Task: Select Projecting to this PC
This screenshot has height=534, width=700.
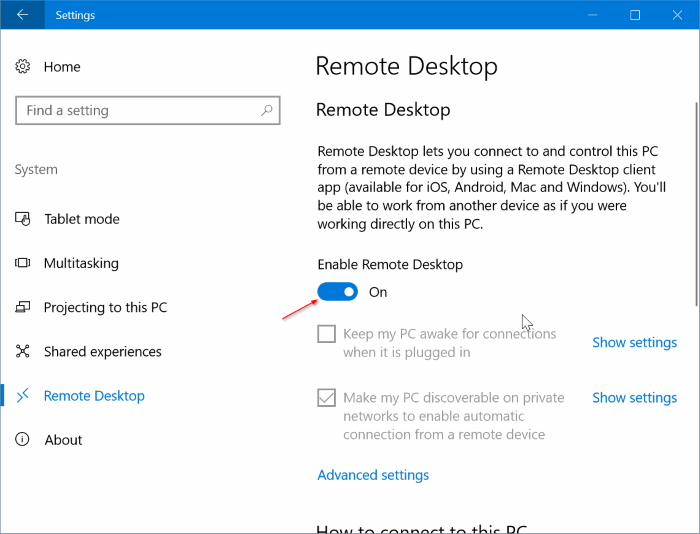Action: tap(105, 307)
